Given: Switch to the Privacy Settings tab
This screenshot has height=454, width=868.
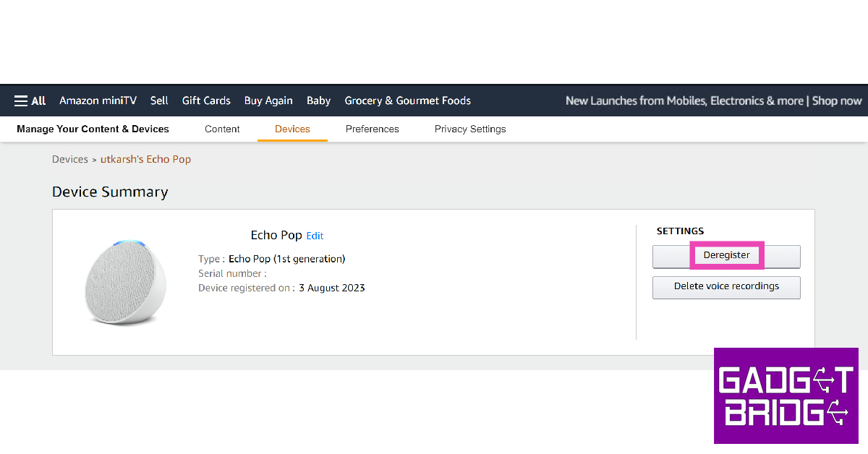Looking at the screenshot, I should pyautogui.click(x=470, y=129).
